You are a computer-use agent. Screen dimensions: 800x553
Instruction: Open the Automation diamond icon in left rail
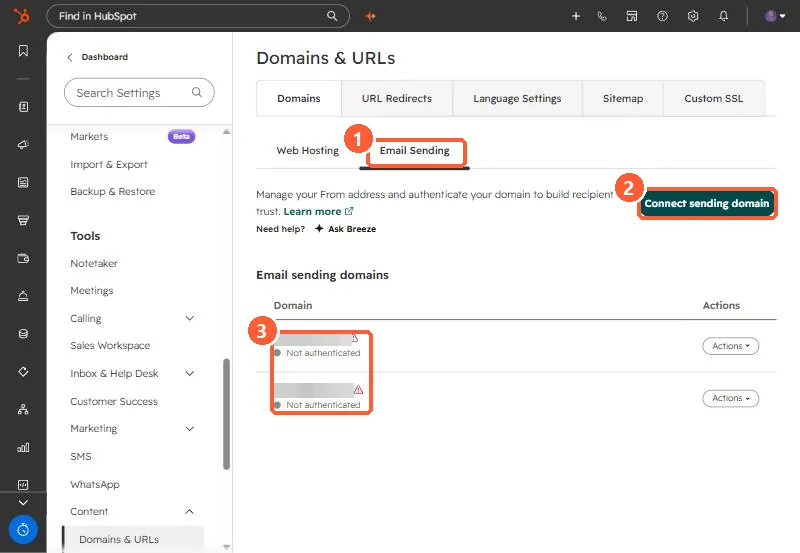[23, 371]
